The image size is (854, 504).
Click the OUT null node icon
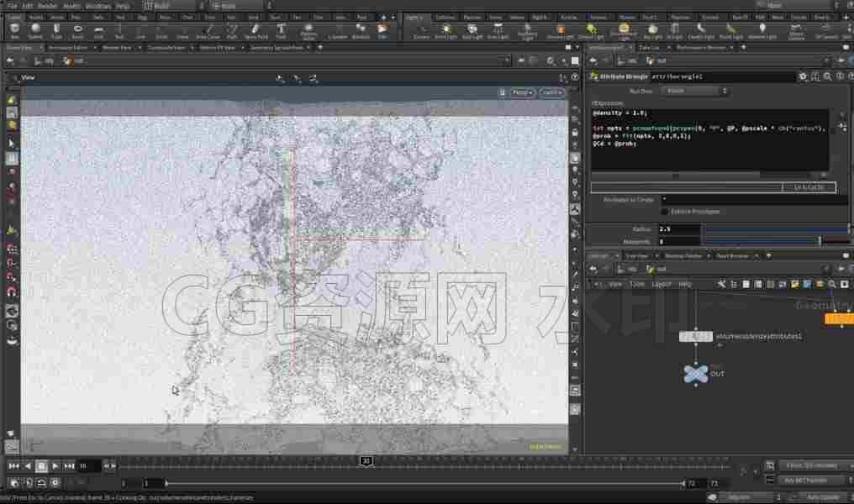tap(695, 374)
